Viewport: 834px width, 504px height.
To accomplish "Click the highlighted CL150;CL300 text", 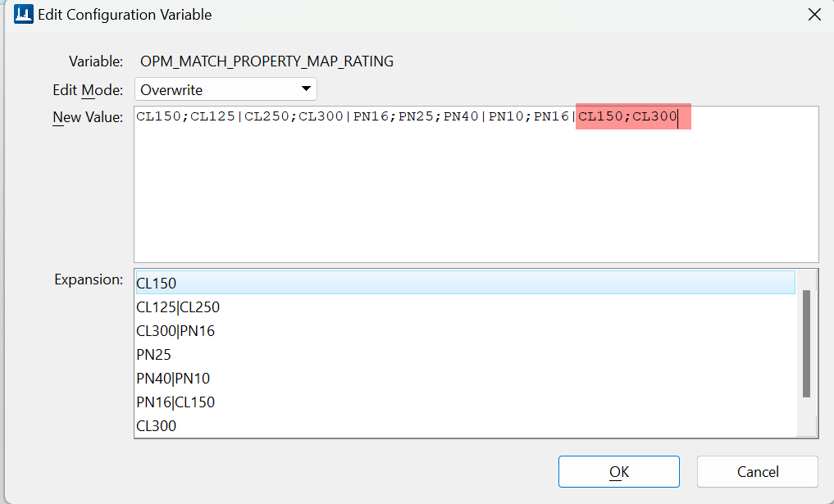I will coord(631,116).
